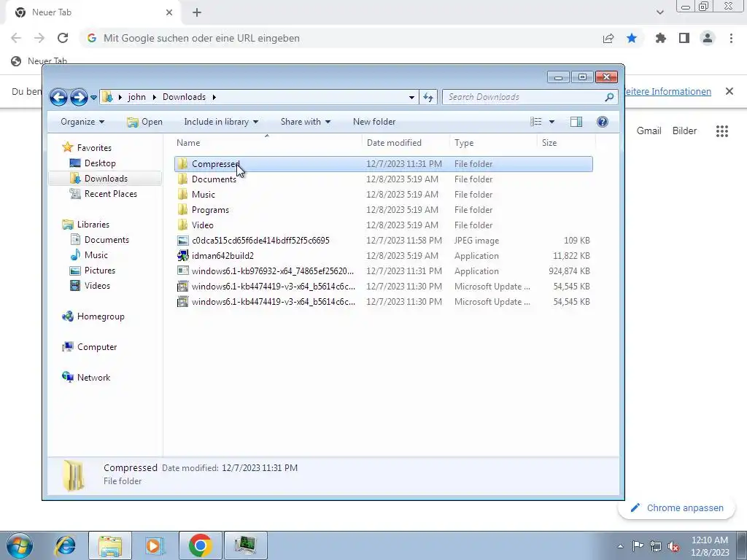Screen dimensions: 747x560
Task: Expand the address bar previous locations dropdown
Action: (411, 97)
